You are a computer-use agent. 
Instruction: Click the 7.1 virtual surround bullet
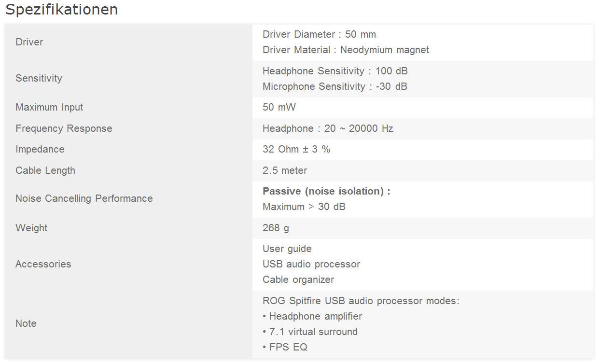coord(313,332)
